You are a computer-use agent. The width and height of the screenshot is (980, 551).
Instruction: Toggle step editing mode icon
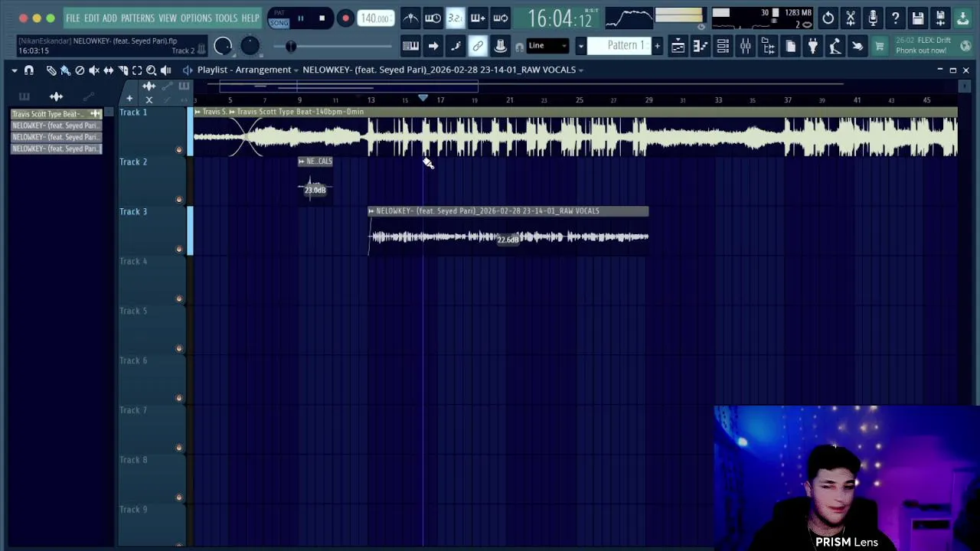(x=456, y=47)
